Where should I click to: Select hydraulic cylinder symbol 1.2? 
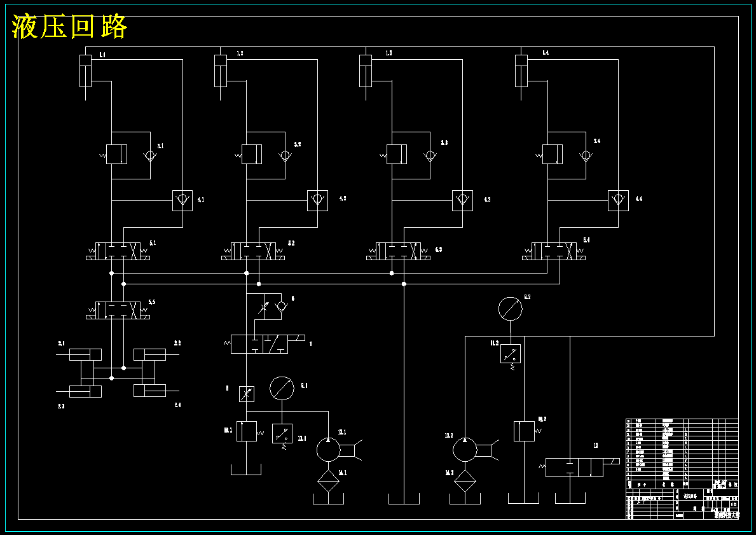(221, 71)
